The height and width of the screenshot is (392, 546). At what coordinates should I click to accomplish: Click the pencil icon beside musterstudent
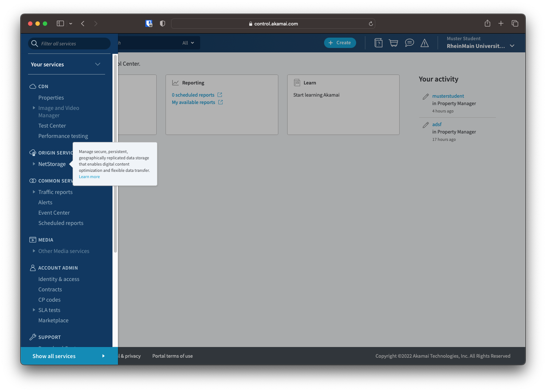425,97
